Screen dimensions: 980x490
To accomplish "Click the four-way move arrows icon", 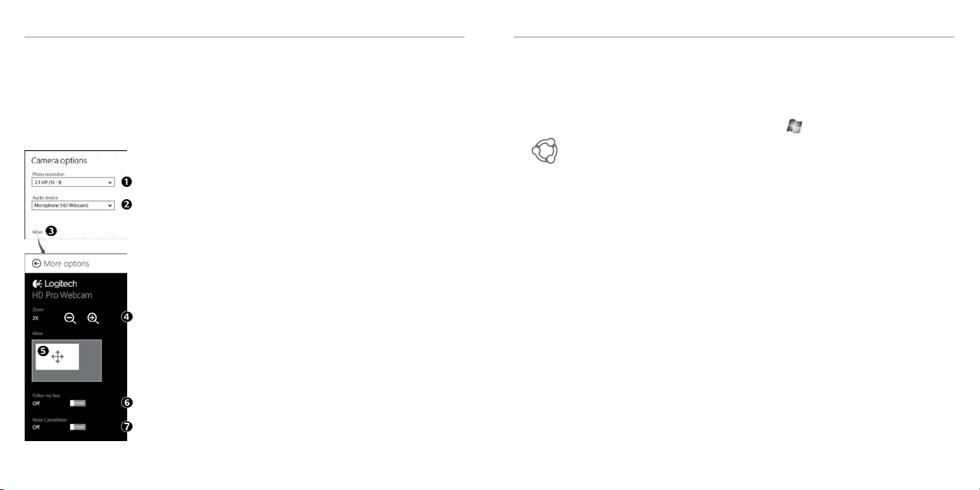I will point(58,356).
